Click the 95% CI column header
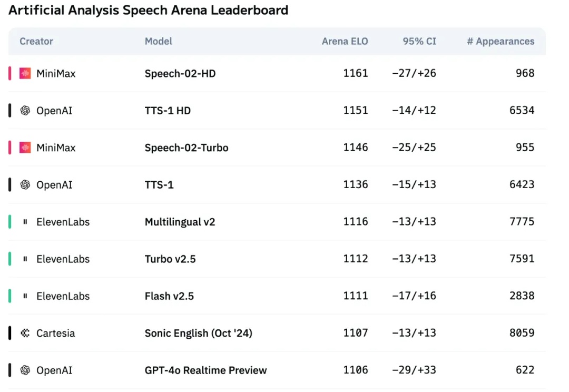 coord(419,42)
